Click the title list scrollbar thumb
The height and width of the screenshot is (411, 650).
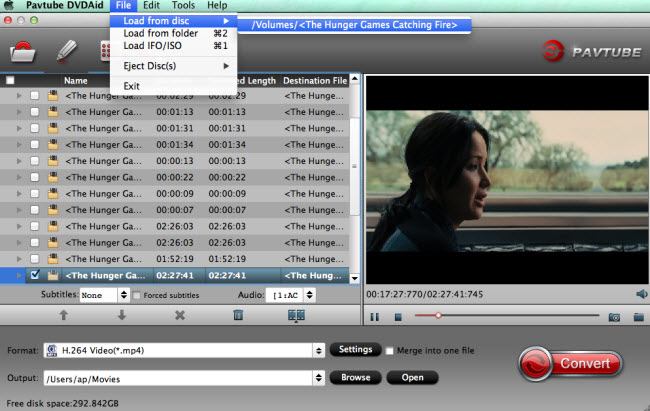tap(354, 166)
